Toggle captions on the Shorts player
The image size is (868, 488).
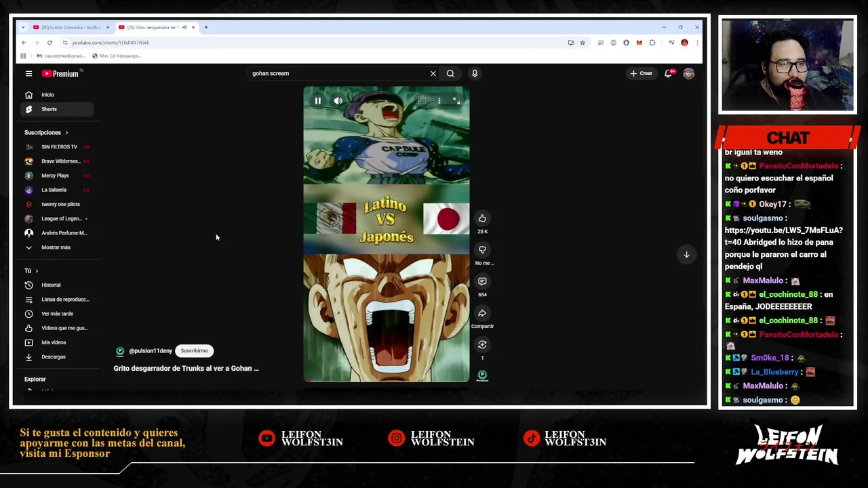[422, 101]
